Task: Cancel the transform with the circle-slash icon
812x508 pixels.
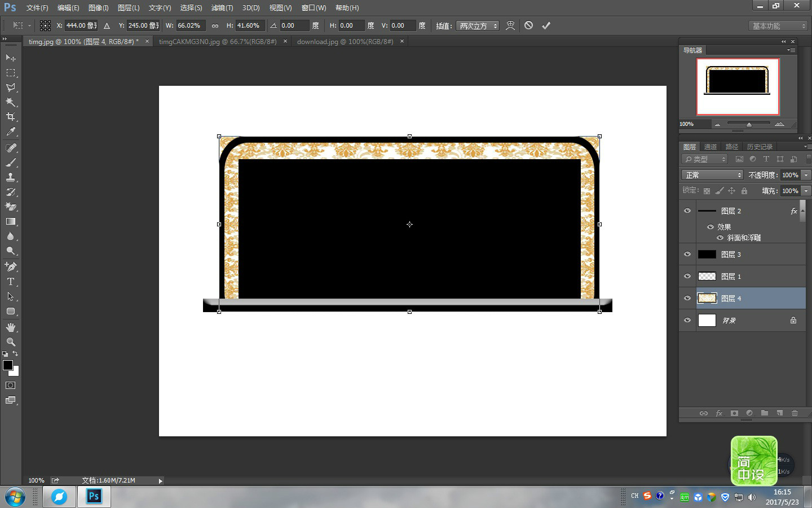Action: click(x=528, y=25)
